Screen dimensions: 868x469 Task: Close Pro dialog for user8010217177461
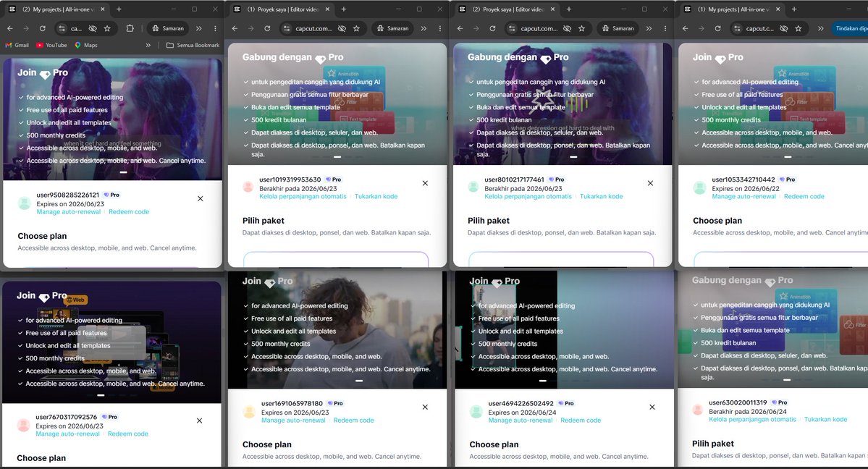[x=650, y=183]
